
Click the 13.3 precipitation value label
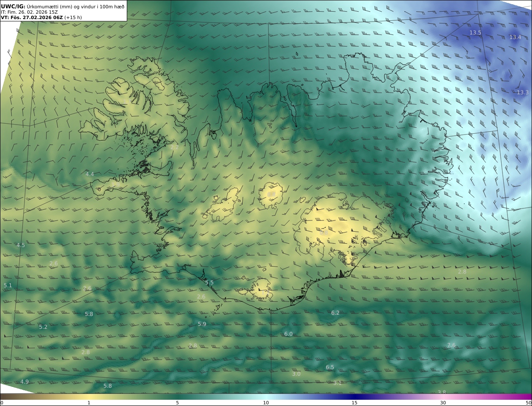pyautogui.click(x=522, y=92)
